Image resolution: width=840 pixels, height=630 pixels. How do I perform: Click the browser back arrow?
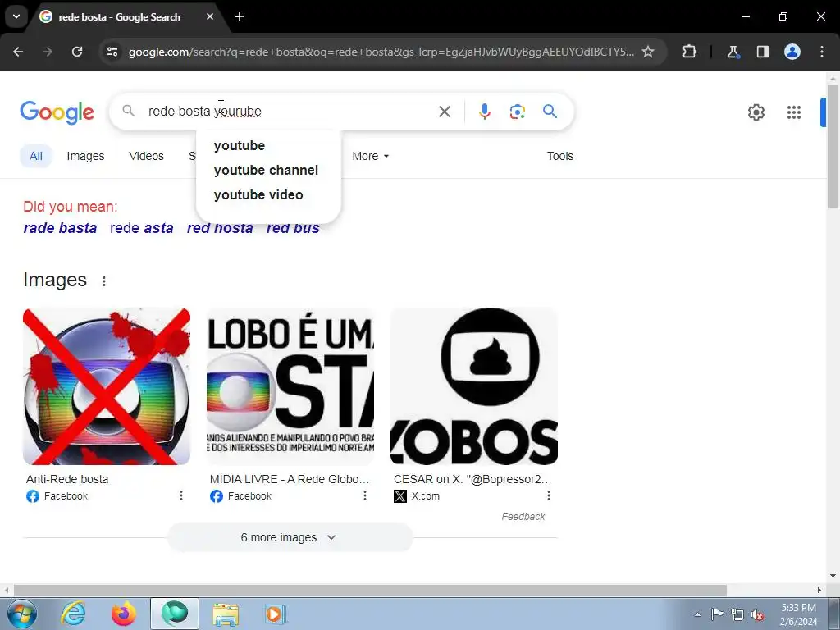(18, 52)
